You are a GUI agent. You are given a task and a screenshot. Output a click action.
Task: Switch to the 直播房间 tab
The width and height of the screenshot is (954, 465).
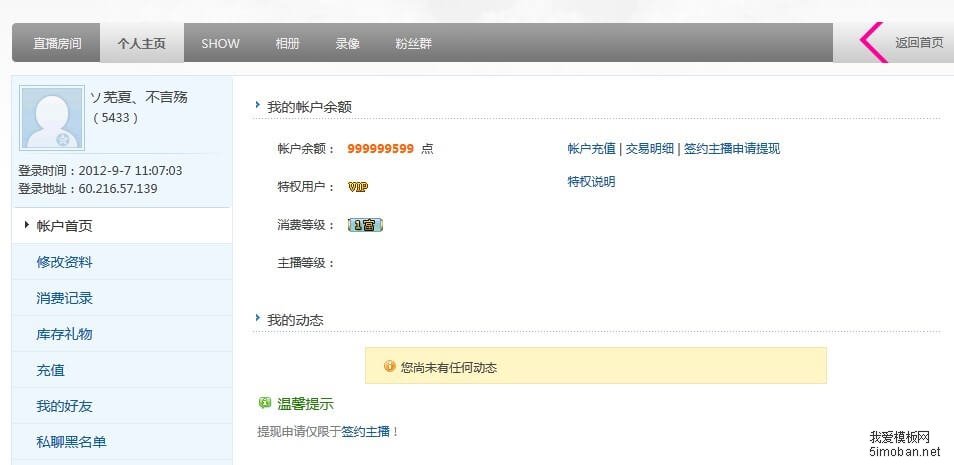pos(57,44)
